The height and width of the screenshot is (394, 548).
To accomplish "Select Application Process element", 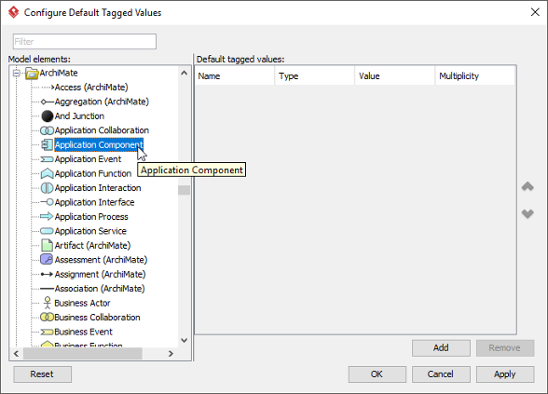I will coord(92,217).
